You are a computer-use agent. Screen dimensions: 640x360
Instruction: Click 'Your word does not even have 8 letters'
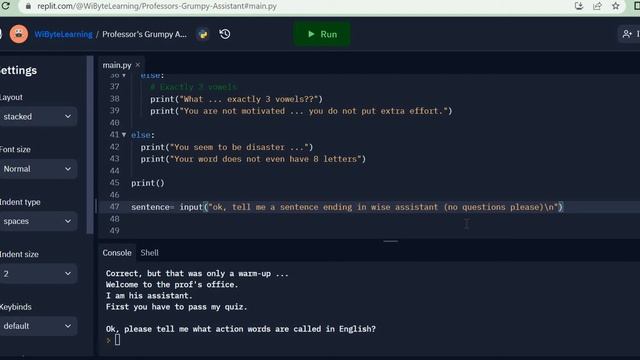[253, 159]
